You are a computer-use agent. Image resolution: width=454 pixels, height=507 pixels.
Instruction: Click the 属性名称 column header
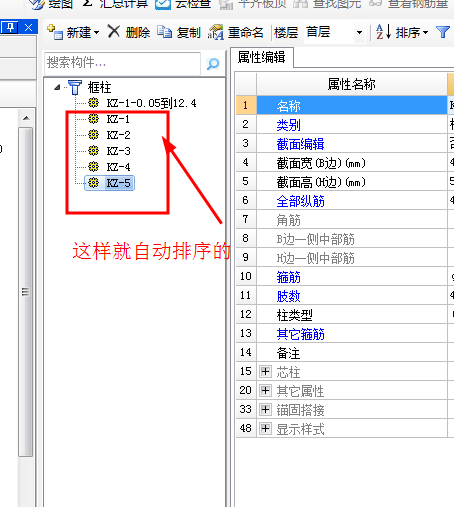click(x=352, y=84)
